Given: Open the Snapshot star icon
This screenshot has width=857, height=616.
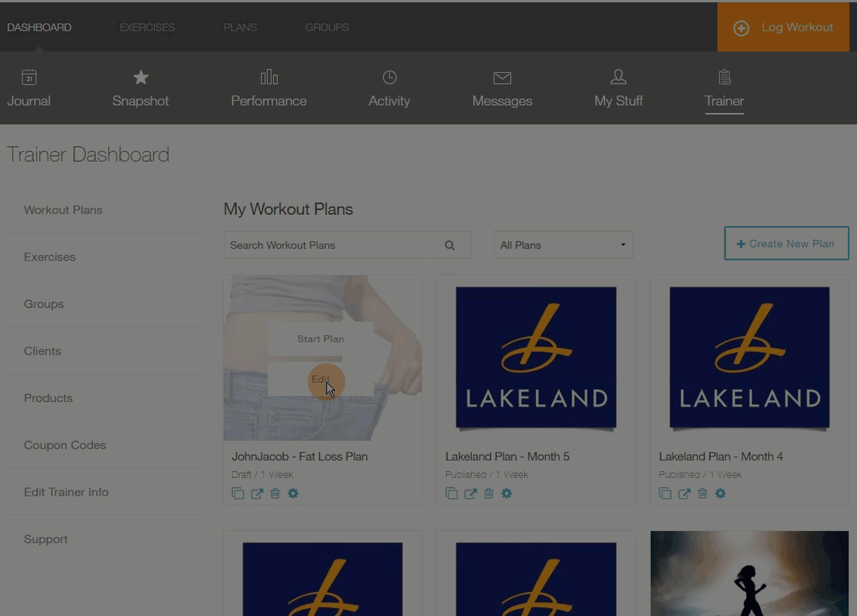Looking at the screenshot, I should (140, 78).
